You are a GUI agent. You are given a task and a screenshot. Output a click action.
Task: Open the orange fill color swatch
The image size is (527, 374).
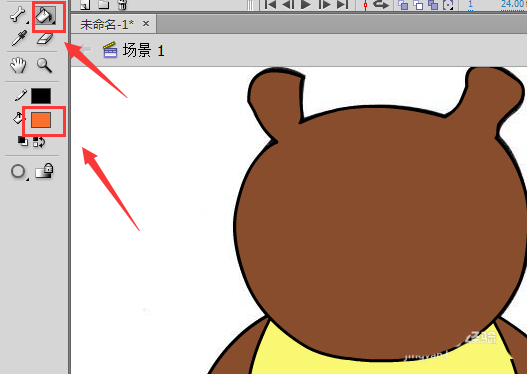(x=41, y=120)
